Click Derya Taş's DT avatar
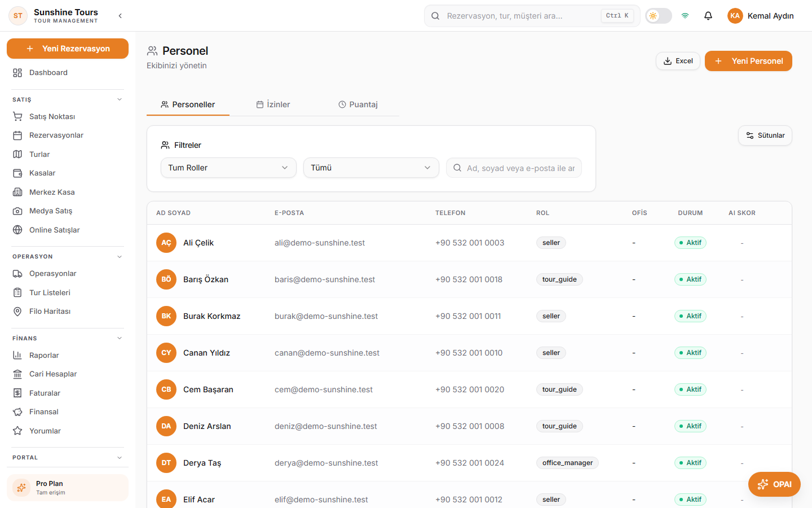 [166, 463]
